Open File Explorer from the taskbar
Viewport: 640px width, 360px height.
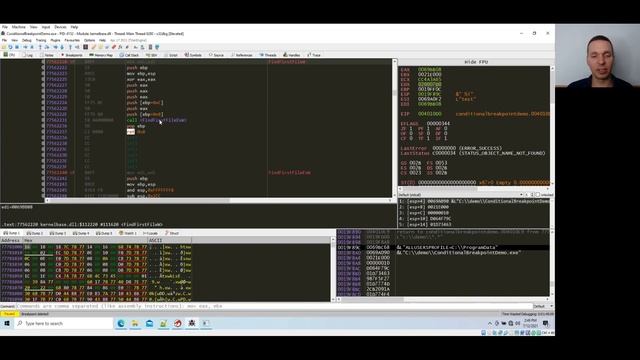coord(135,323)
